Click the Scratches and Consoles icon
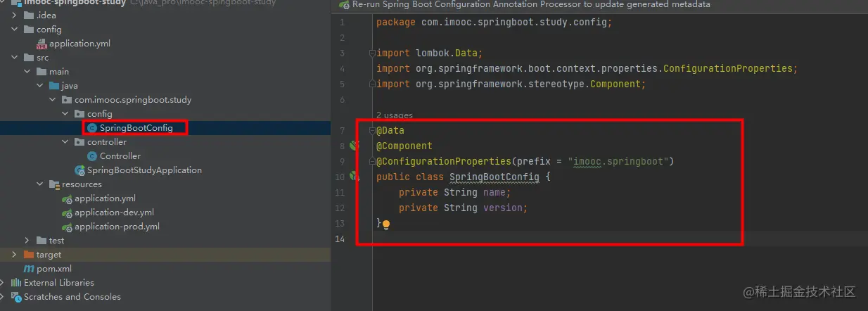868x311 pixels. click(x=15, y=297)
